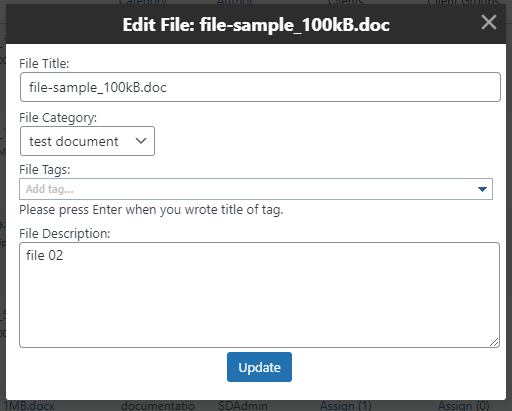This screenshot has height=411, width=512.
Task: Expand tag suggestions with the blue arrow
Action: tap(482, 189)
